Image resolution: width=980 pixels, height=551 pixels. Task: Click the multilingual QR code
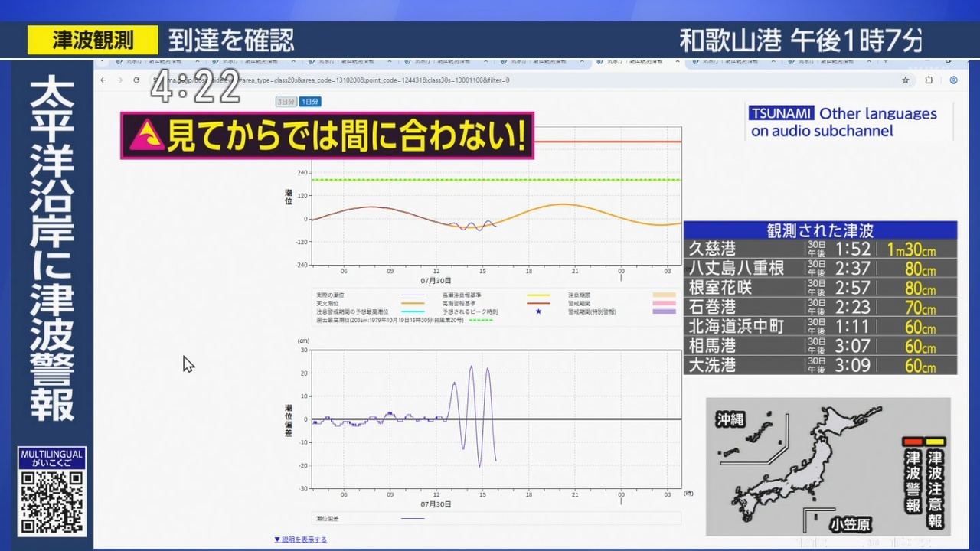pos(52,502)
